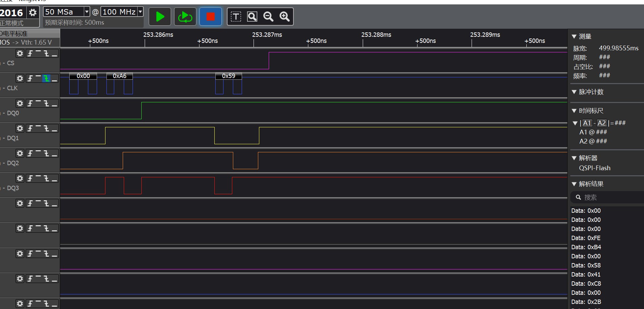Screen dimensions: 644x309
Task: Click the A1 time marker label
Action: tap(587, 123)
